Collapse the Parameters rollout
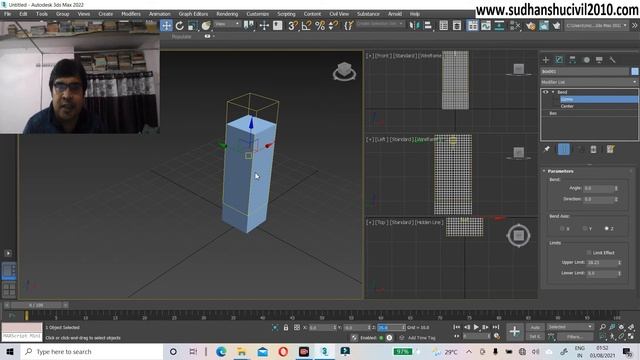The height and width of the screenshot is (360, 640). click(x=544, y=171)
